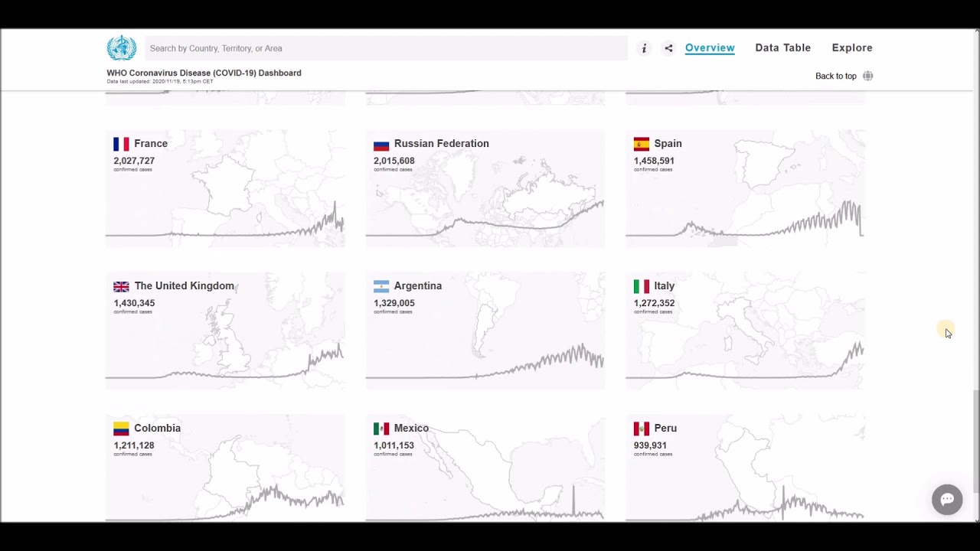
Task: Open the chat bubble widget
Action: [x=947, y=500]
